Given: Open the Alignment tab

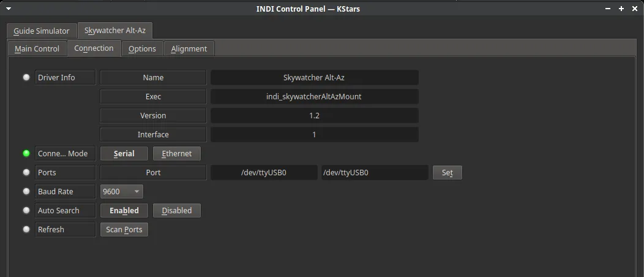Looking at the screenshot, I should pos(189,48).
